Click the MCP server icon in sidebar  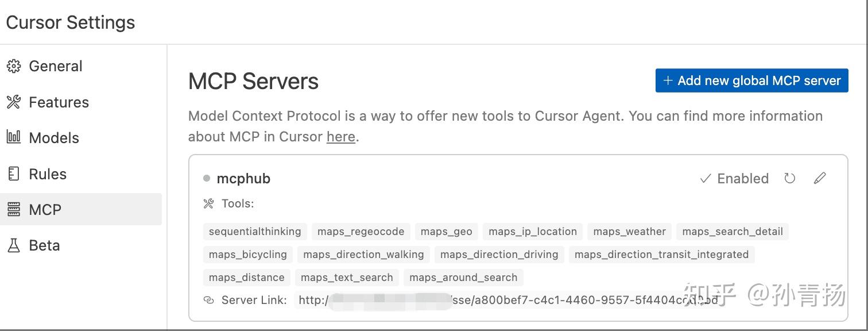pos(14,210)
